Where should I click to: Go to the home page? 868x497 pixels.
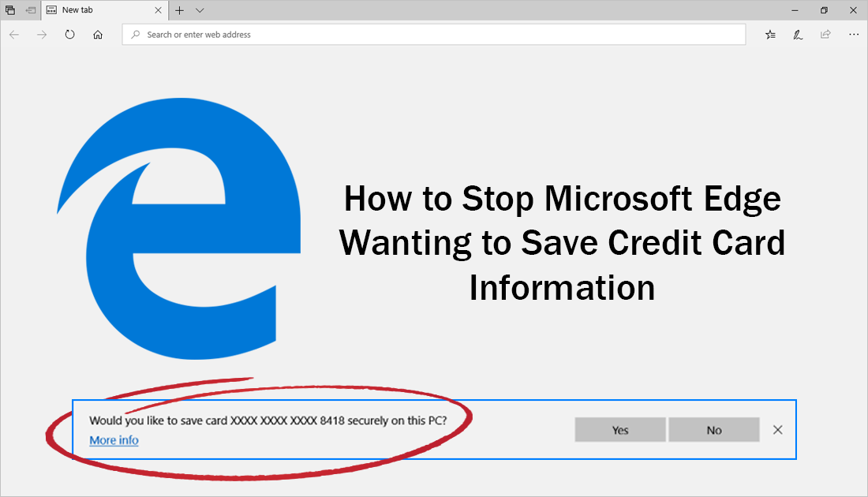[x=98, y=34]
